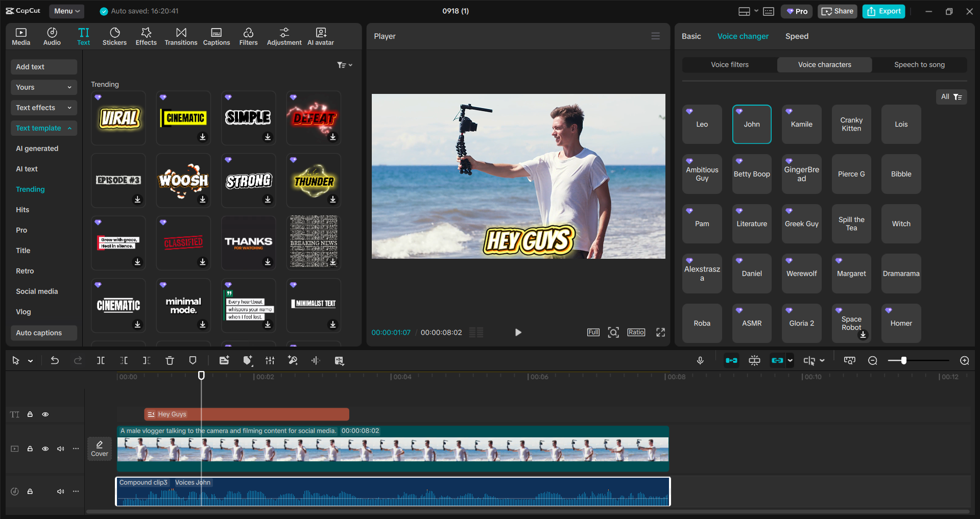Open the Filters panel
The height and width of the screenshot is (519, 980).
tap(248, 36)
